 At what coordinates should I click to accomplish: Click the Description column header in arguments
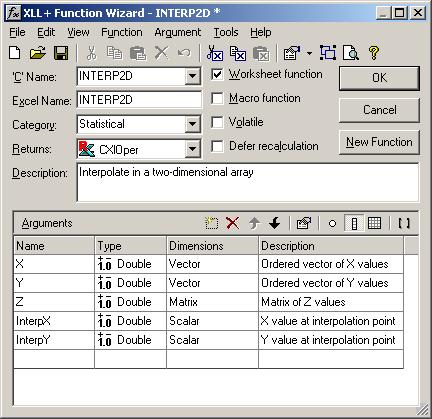[x=331, y=246]
